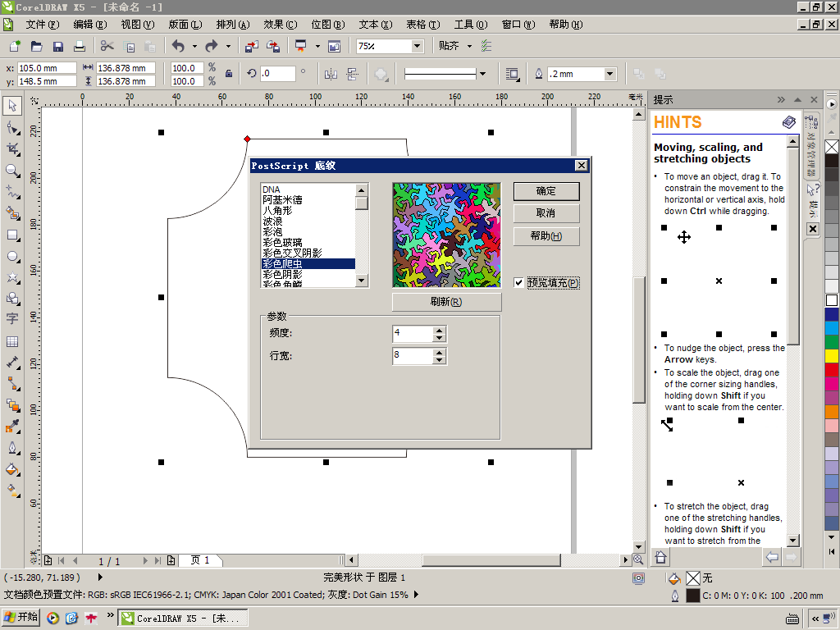The width and height of the screenshot is (840, 630).
Task: Click the x position 105.0 mm field
Action: (x=47, y=68)
